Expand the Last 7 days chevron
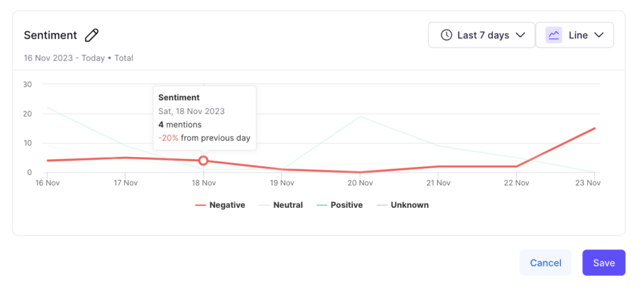The width and height of the screenshot is (644, 291). pyautogui.click(x=520, y=35)
